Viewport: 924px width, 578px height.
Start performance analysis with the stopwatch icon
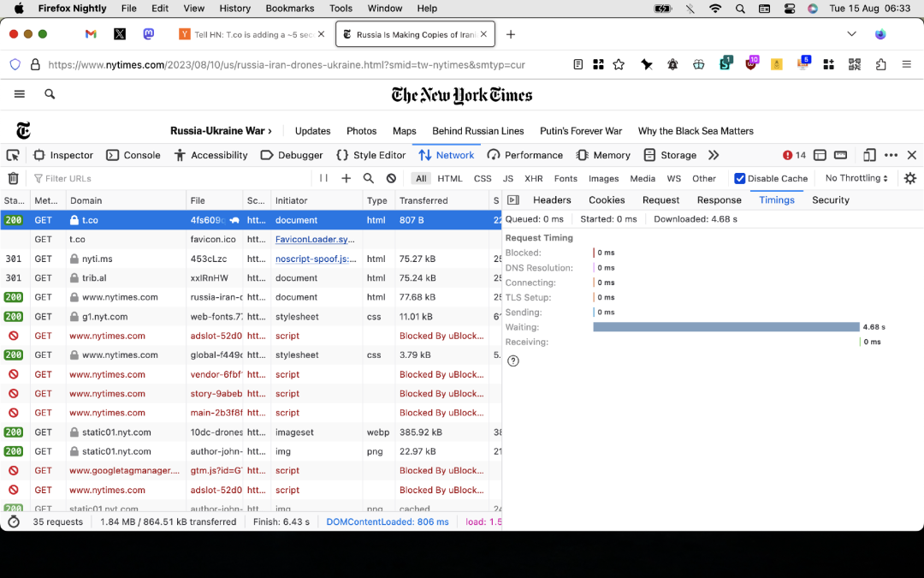14,522
